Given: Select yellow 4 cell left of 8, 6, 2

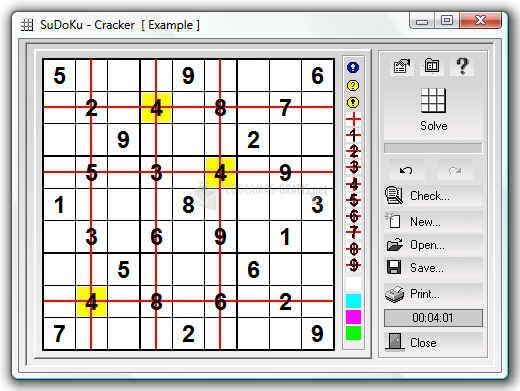Looking at the screenshot, I should point(91,301).
